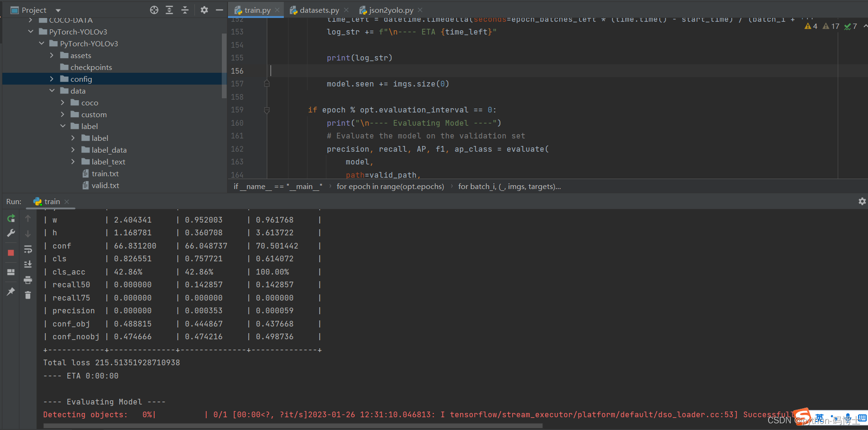Click the locate current file target icon
The width and height of the screenshot is (868, 430).
click(154, 10)
